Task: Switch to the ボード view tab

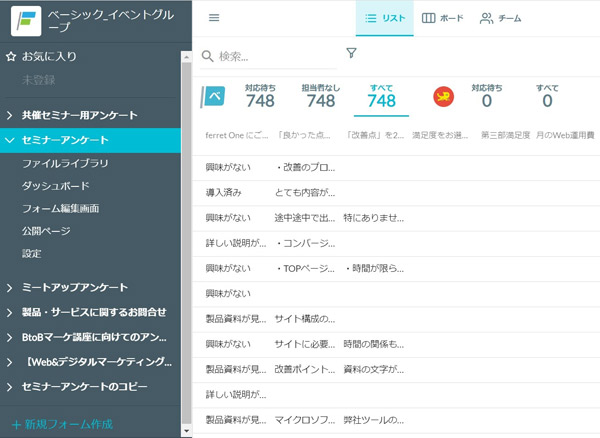Action: pos(442,18)
